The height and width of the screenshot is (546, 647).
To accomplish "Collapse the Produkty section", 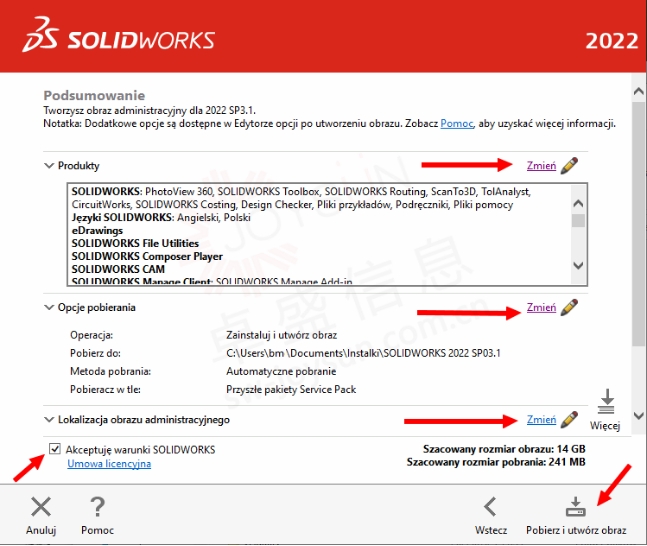I will (x=49, y=165).
